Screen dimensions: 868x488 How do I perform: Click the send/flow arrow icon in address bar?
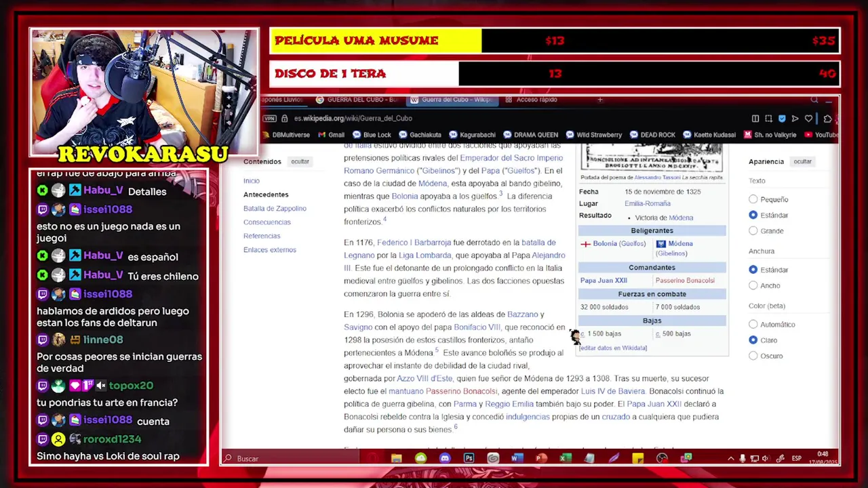795,119
